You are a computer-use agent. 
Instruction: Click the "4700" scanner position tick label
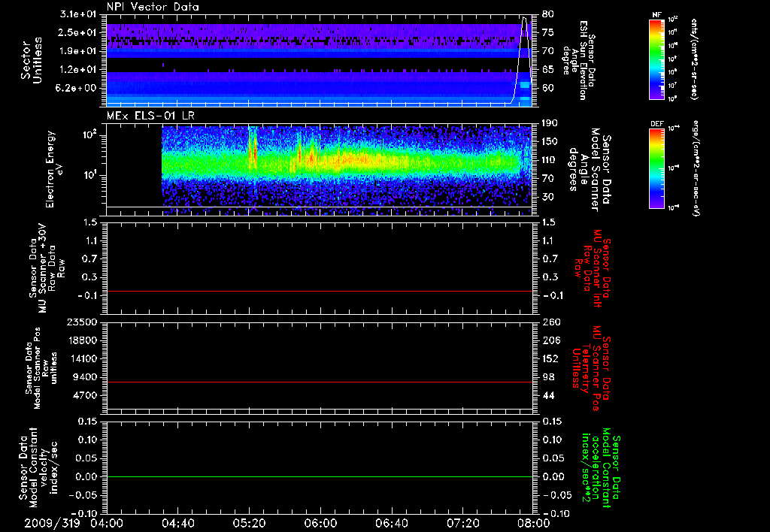point(84,395)
